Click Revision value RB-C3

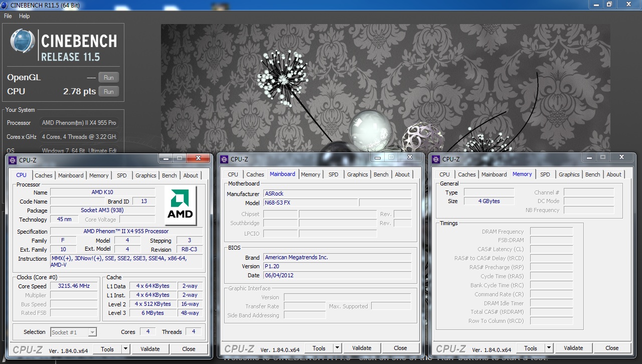click(x=189, y=249)
